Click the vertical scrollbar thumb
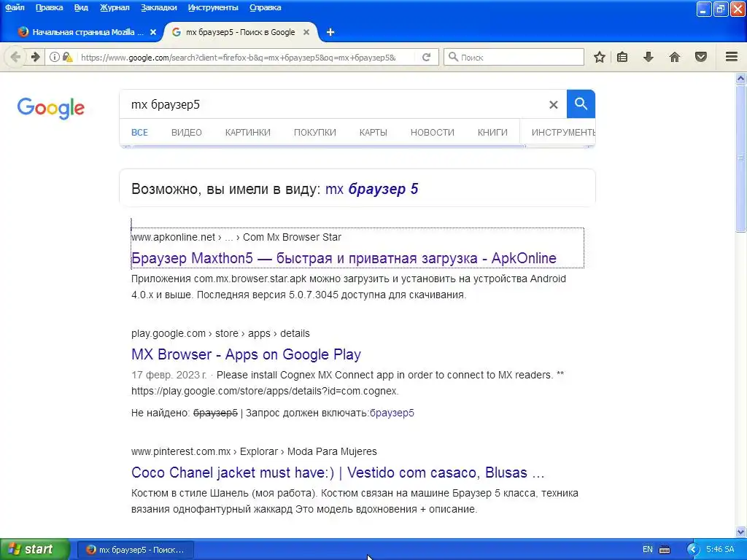 point(741,158)
